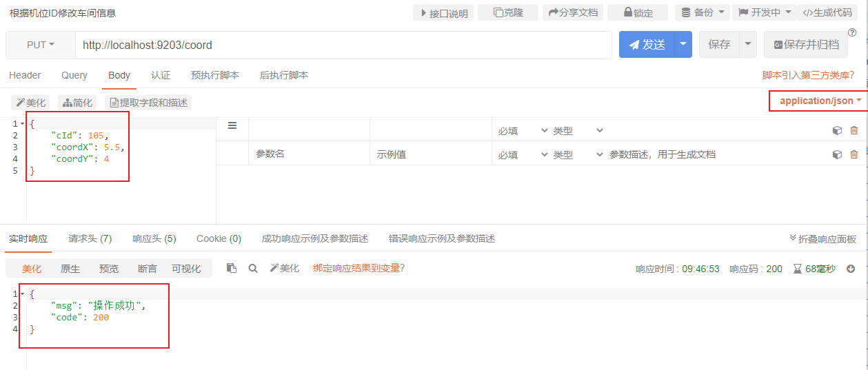
Task: Open the 接口说明 interface description
Action: [443, 12]
